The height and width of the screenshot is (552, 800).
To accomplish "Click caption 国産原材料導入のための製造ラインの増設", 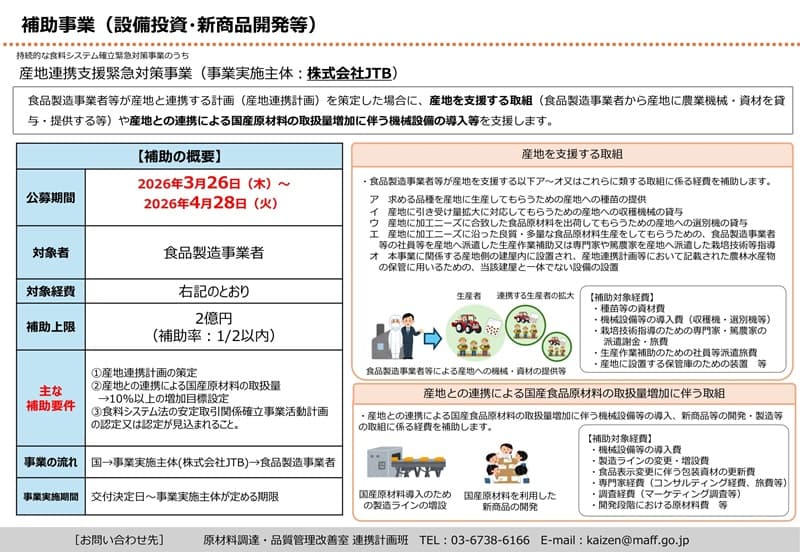I will (x=405, y=500).
